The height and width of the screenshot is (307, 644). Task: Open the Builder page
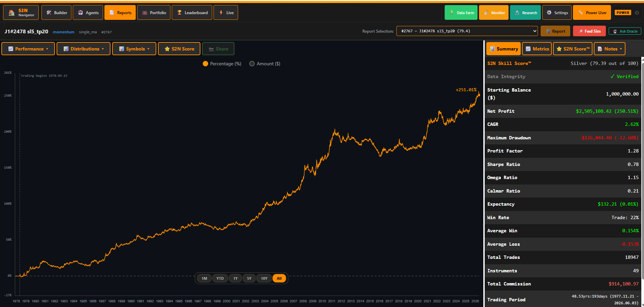[x=56, y=12]
